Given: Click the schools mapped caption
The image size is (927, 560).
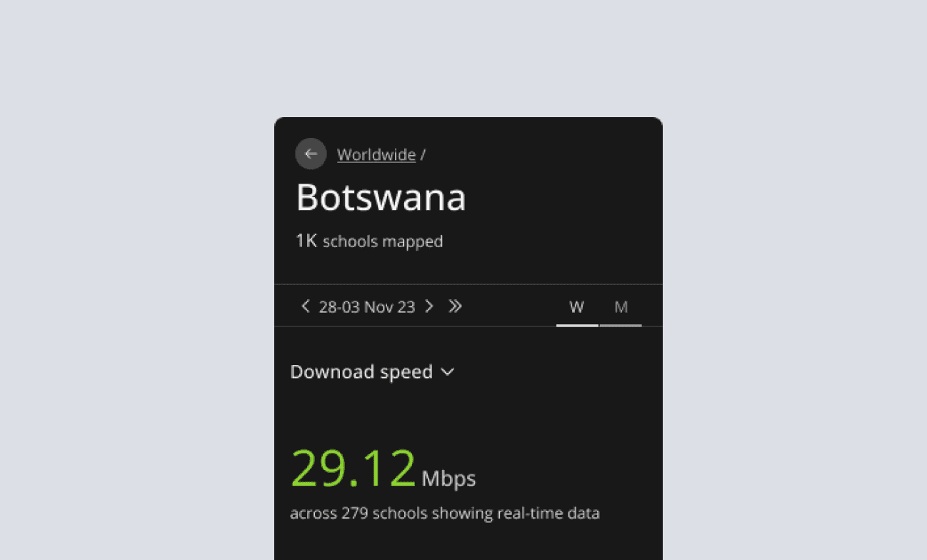Looking at the screenshot, I should [383, 241].
